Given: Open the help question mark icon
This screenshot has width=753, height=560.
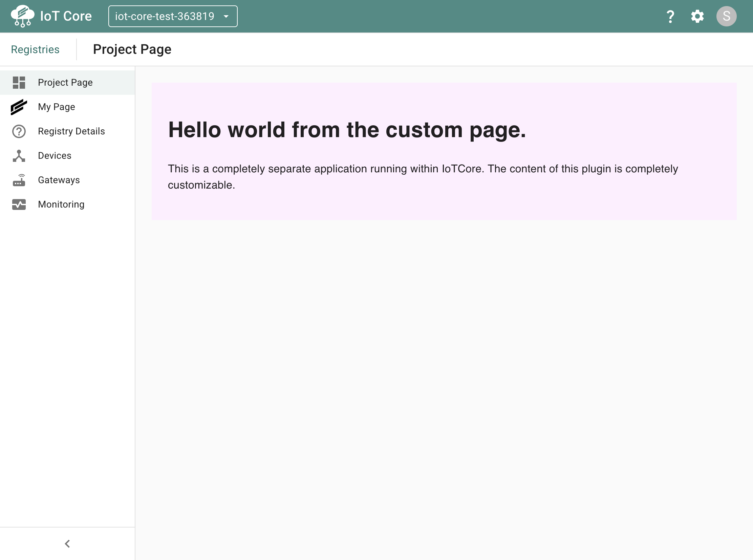Looking at the screenshot, I should coord(670,16).
